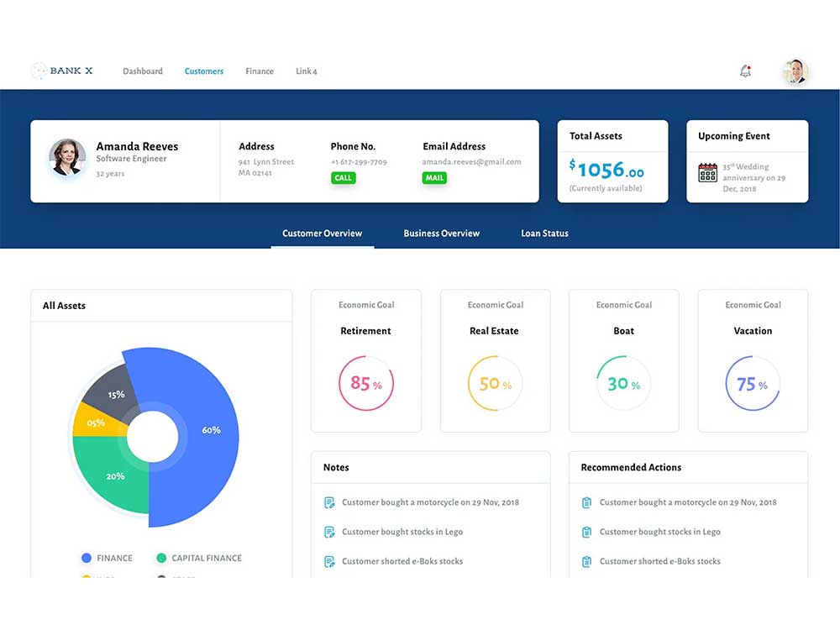
Task: Click Recommended Actions Lego stocks entry
Action: tap(660, 532)
